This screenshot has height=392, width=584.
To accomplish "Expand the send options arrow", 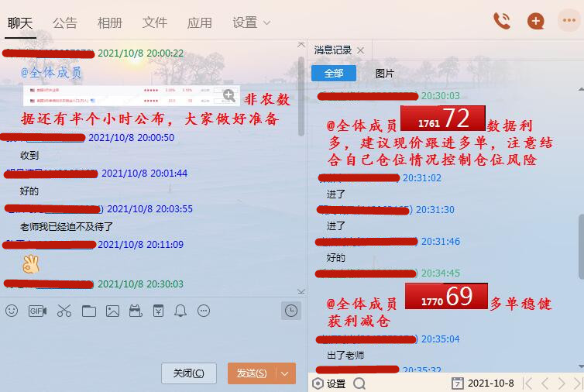I will (285, 373).
